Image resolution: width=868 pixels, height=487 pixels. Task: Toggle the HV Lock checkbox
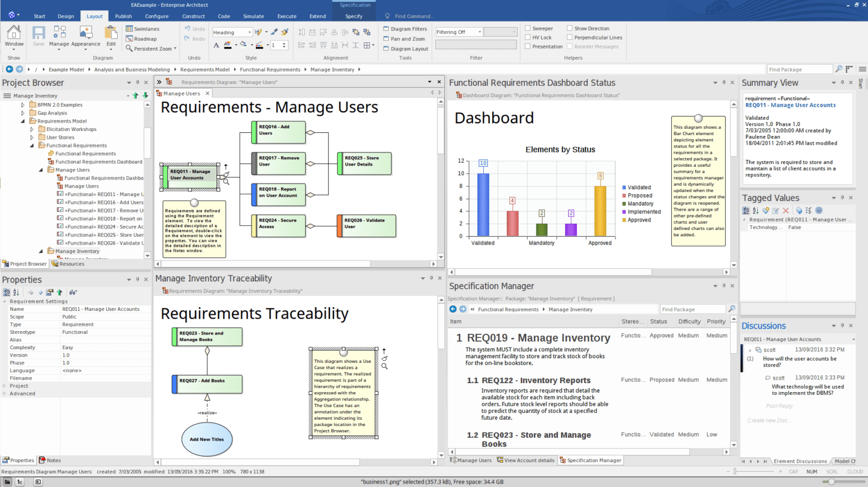pos(528,37)
